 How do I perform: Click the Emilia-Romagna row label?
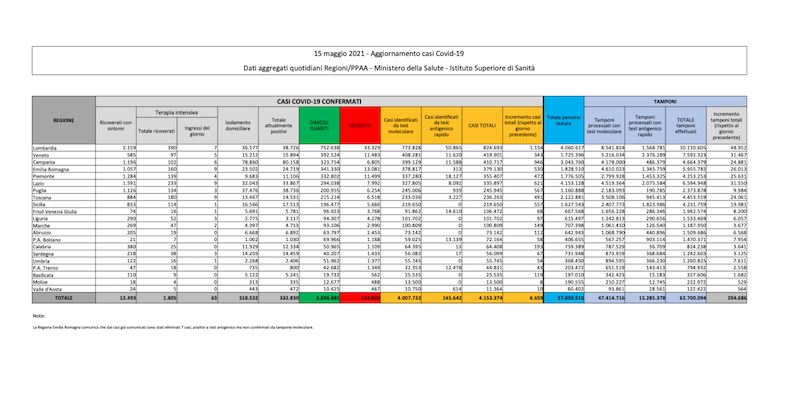pos(52,170)
